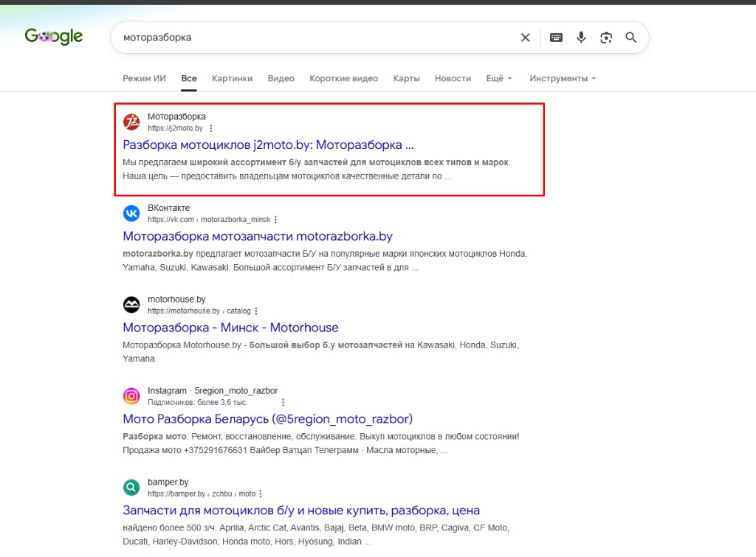Click the ВКонтакте site name
This screenshot has height=557, width=756.
pyautogui.click(x=169, y=208)
